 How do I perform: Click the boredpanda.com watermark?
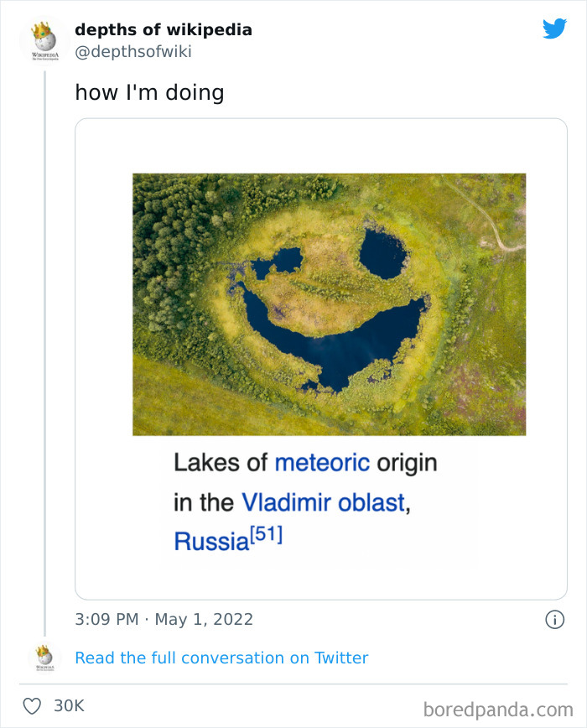498,710
